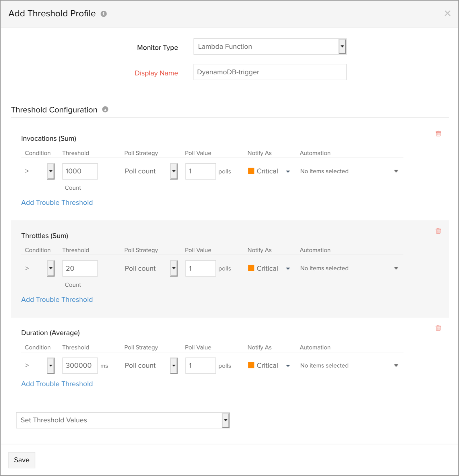Open the Monitor Type dropdown
459x476 pixels.
(342, 46)
